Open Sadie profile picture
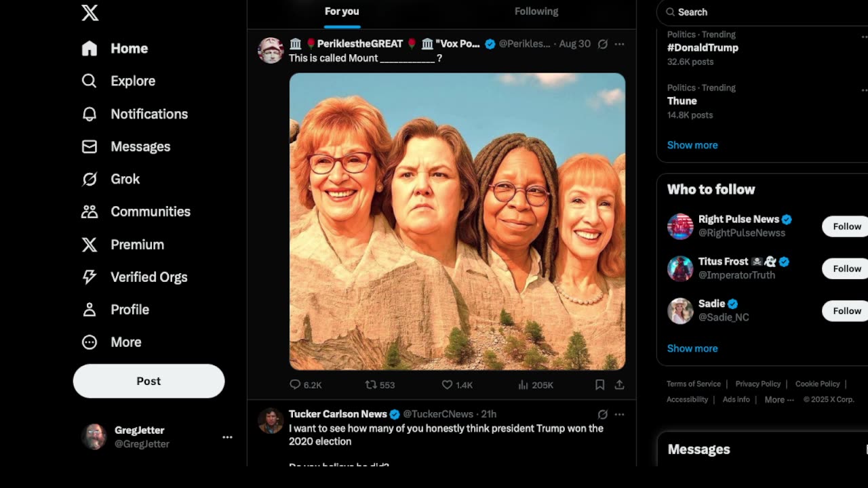This screenshot has width=868, height=488. [680, 311]
